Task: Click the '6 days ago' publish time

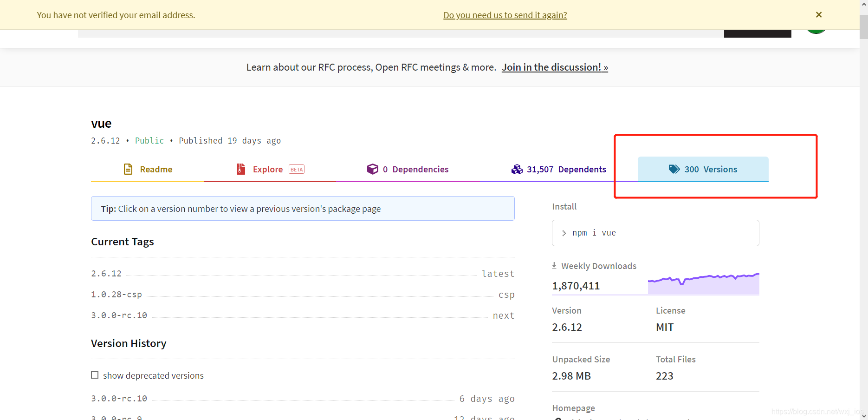Action: 487,399
